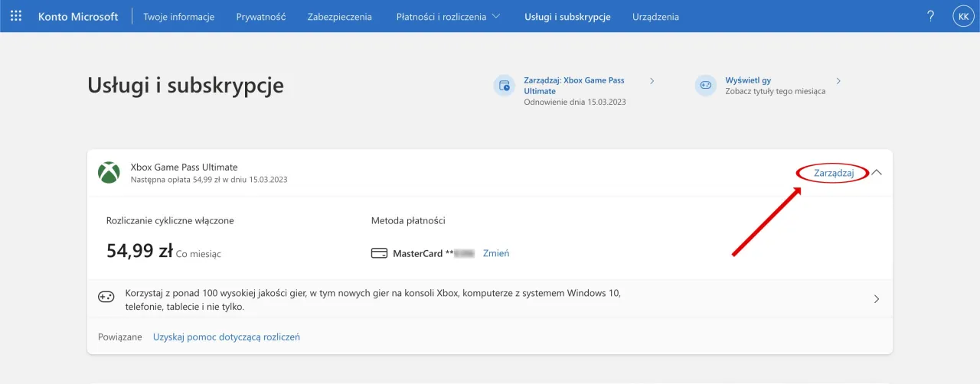980x384 pixels.
Task: Click the MasterCard payment text
Action: click(x=434, y=253)
